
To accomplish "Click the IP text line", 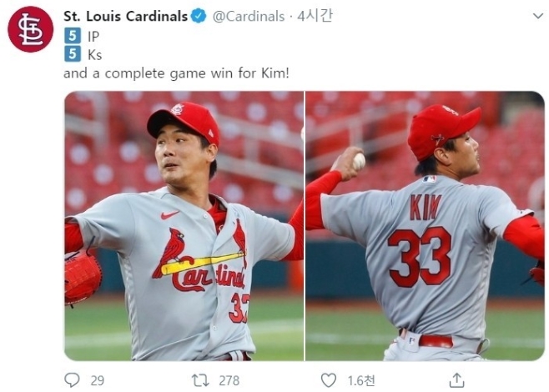I will [93, 36].
